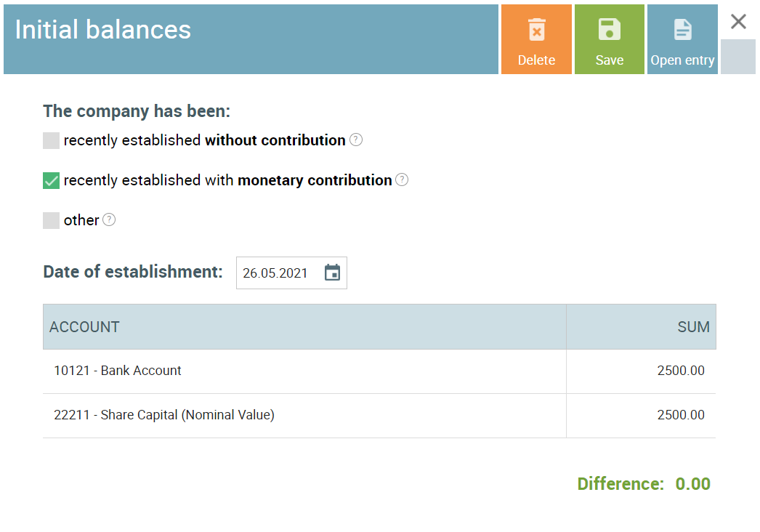Image resolution: width=760 pixels, height=532 pixels.
Task: Select the 10121 - Bank Account row
Action: tap(118, 371)
